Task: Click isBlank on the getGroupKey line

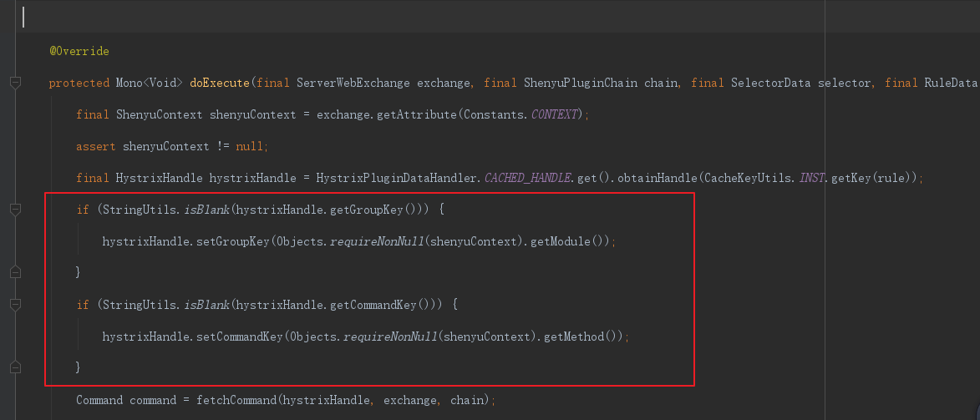Action: click(206, 210)
